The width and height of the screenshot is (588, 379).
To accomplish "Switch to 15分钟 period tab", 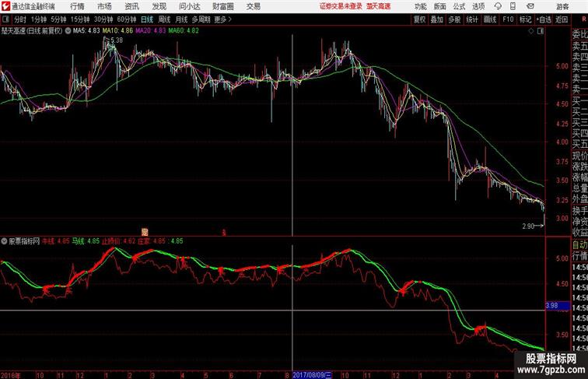I will pos(80,19).
